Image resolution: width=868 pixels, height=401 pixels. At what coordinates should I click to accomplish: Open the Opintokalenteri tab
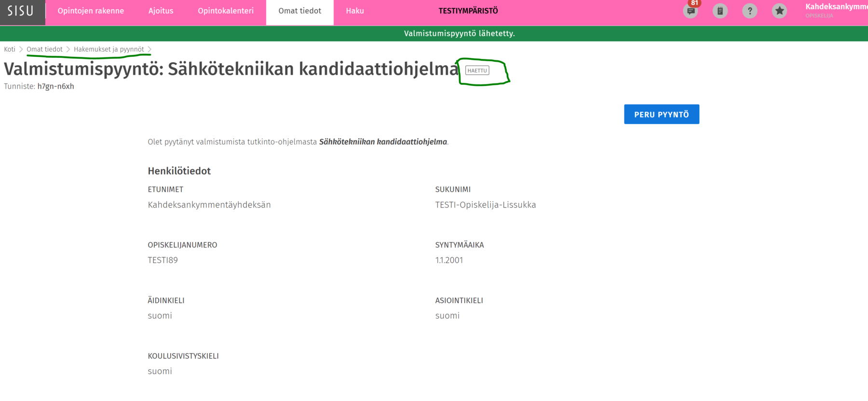click(x=226, y=11)
